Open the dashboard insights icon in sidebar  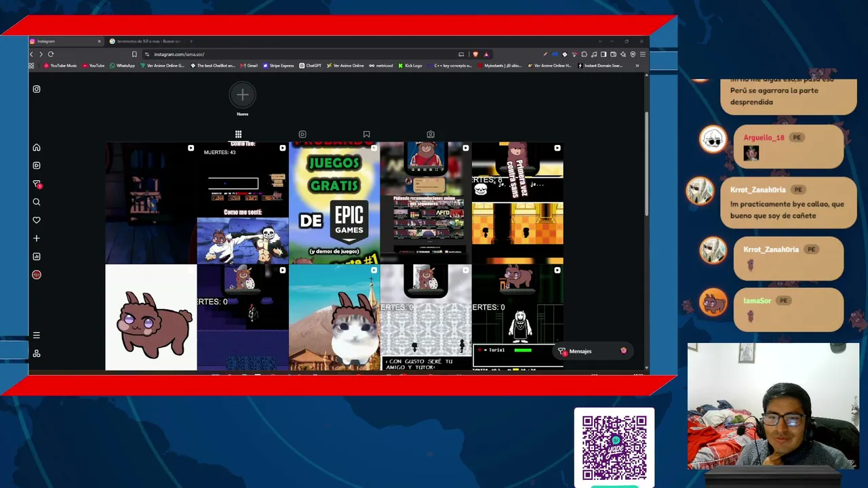(x=37, y=256)
